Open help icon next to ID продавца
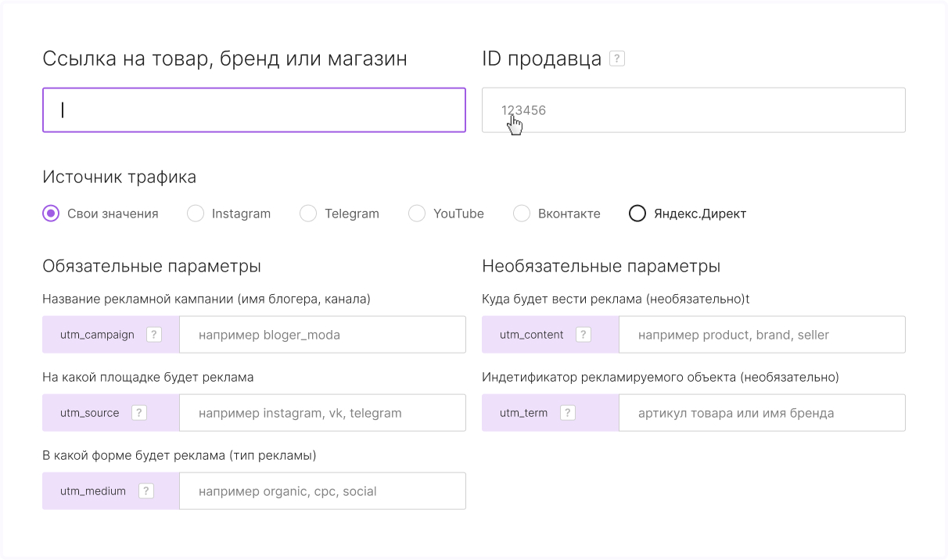The image size is (948, 560). tap(617, 59)
